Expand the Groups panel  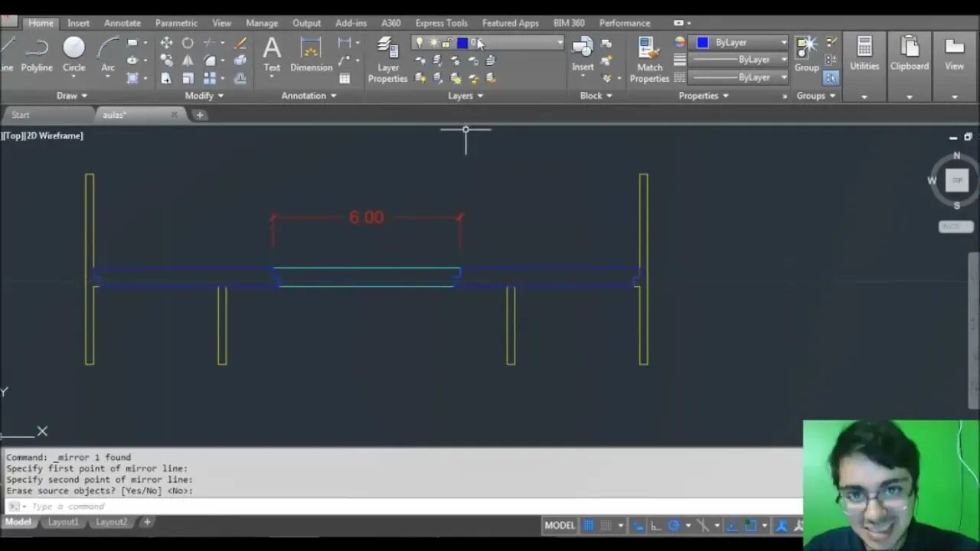(816, 96)
